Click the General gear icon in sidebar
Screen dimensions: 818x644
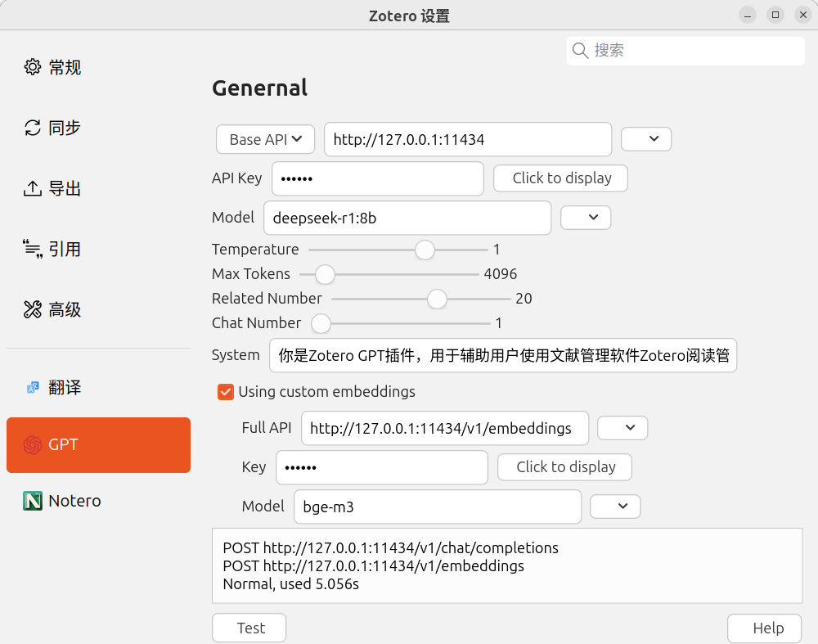33,67
